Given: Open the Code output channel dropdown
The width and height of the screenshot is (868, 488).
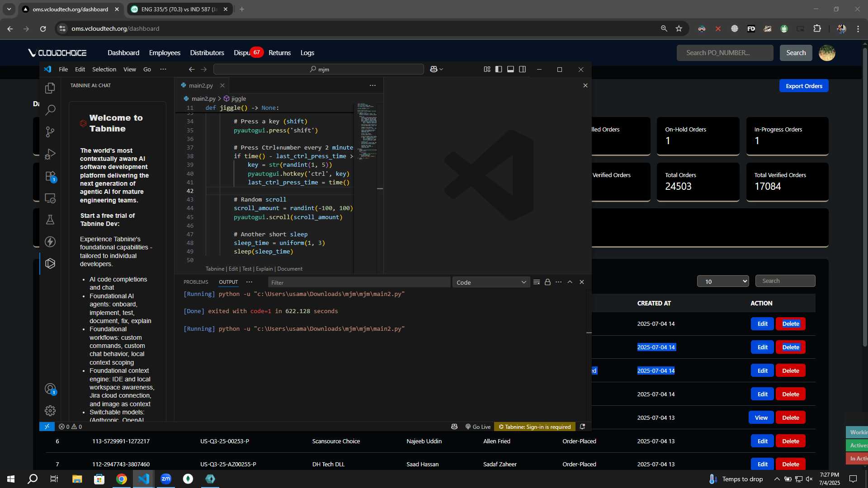Looking at the screenshot, I should tap(491, 282).
